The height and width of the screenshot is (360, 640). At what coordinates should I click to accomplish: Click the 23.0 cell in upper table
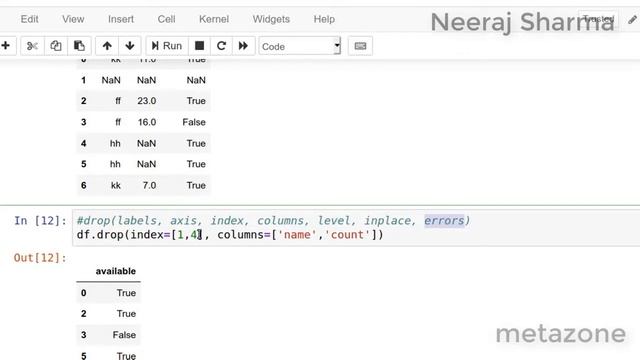point(147,101)
